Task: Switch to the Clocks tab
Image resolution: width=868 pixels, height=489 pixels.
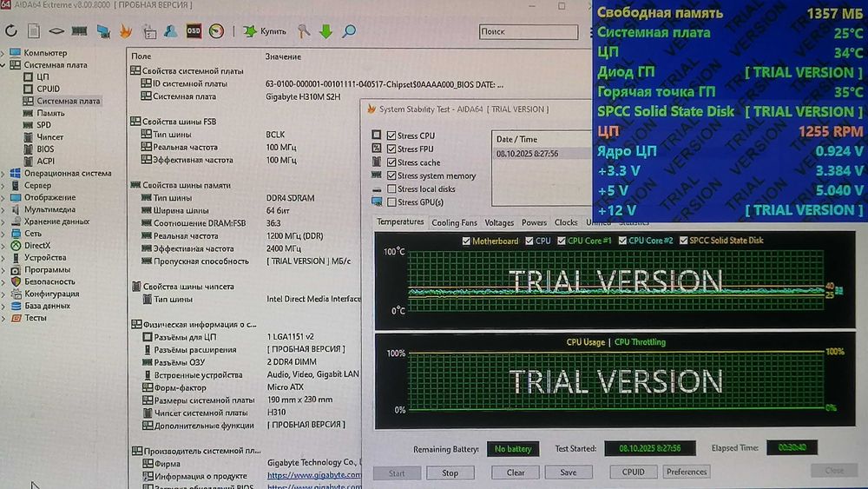Action: (x=566, y=222)
